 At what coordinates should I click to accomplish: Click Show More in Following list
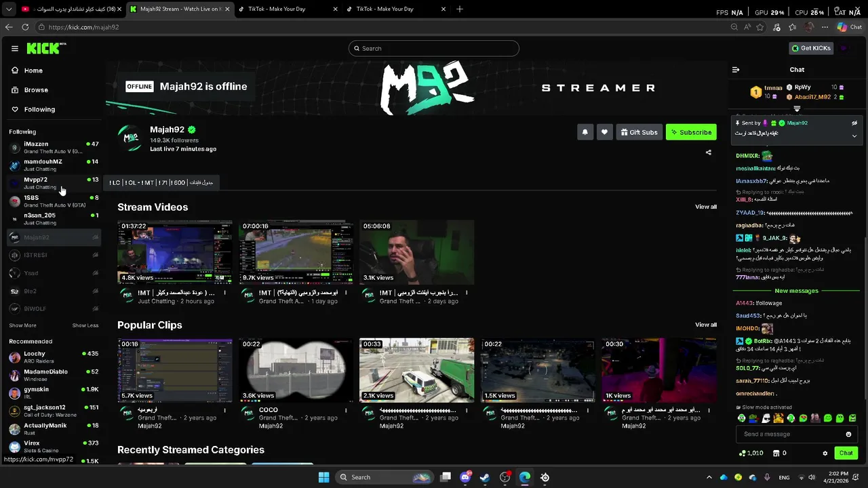pyautogui.click(x=22, y=325)
